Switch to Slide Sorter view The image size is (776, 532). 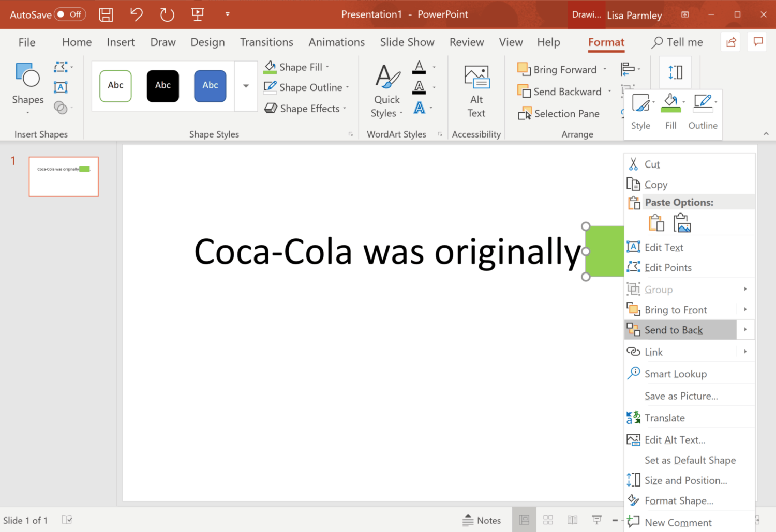coord(548,520)
